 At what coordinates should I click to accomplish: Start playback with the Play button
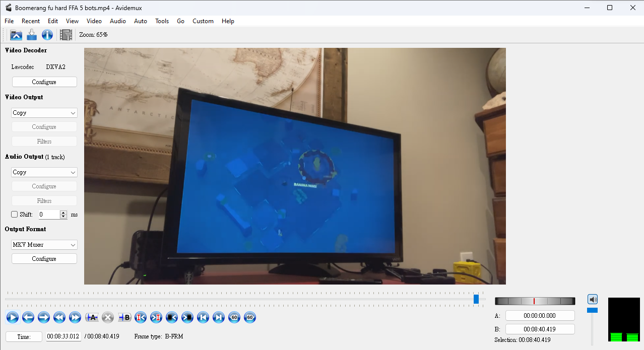[x=13, y=317]
